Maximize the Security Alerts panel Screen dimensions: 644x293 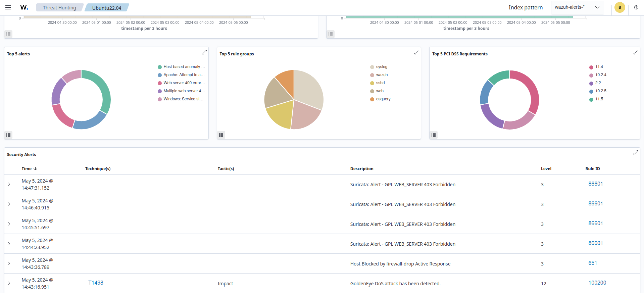(636, 153)
